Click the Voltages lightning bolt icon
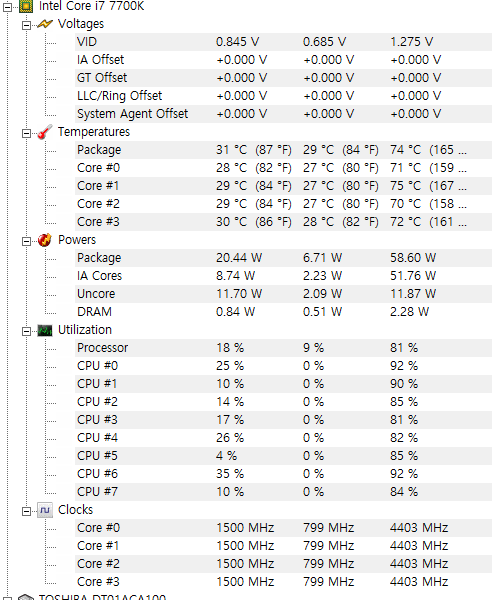 [45, 24]
